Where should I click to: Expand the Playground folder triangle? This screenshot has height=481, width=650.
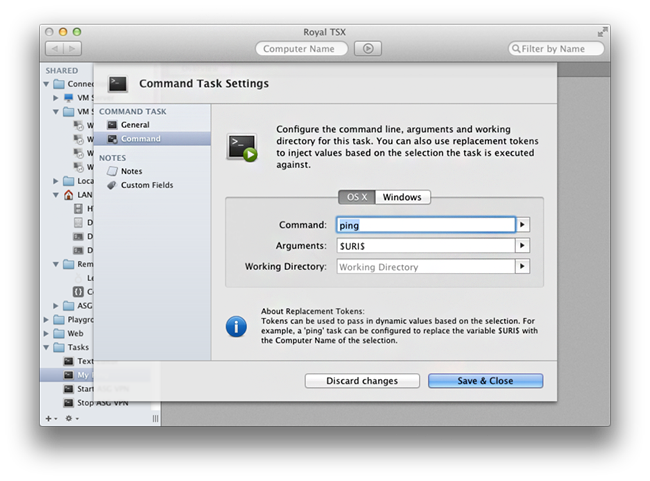tap(46, 320)
